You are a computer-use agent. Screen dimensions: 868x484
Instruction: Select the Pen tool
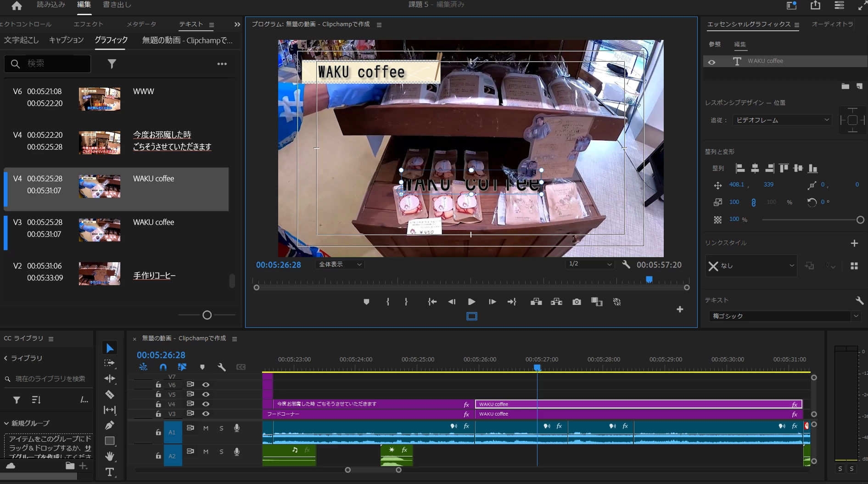(x=109, y=425)
